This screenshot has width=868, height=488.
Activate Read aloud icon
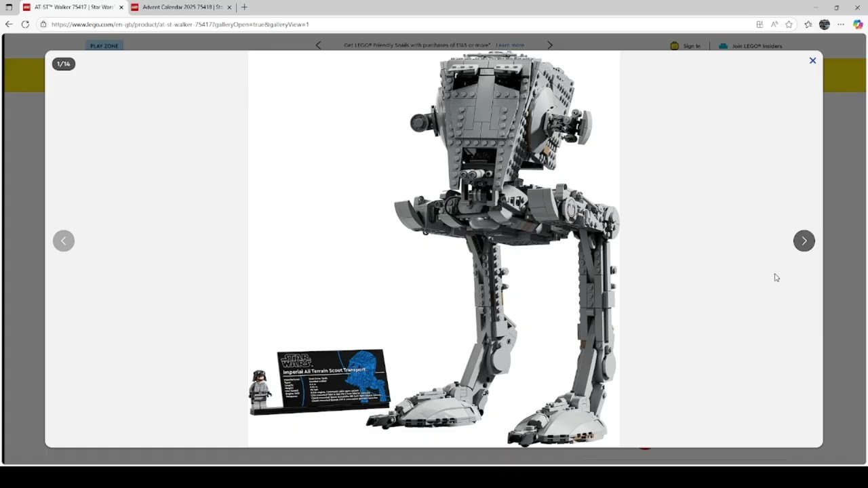tap(774, 24)
